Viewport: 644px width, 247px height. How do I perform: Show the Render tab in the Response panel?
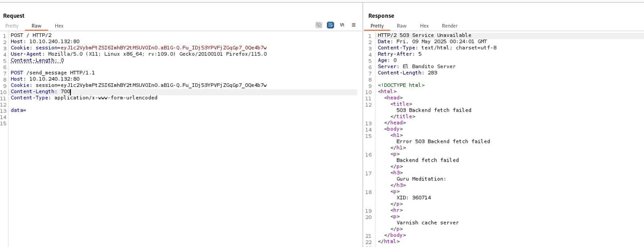pyautogui.click(x=449, y=26)
